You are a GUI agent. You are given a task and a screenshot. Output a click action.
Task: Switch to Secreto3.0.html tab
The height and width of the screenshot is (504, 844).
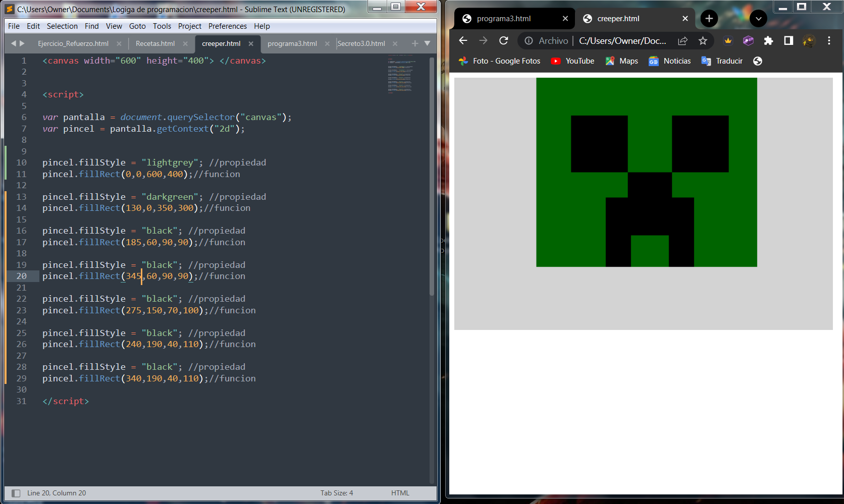pyautogui.click(x=361, y=43)
